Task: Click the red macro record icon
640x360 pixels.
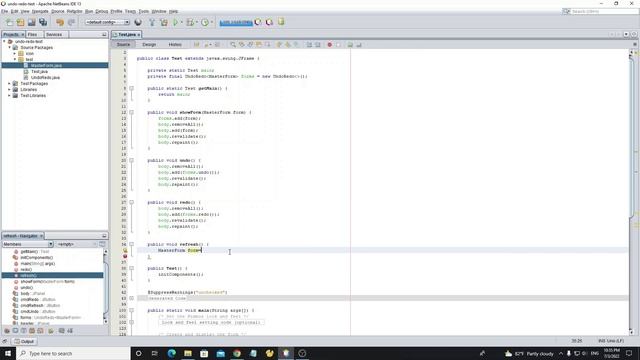Action: (329, 44)
